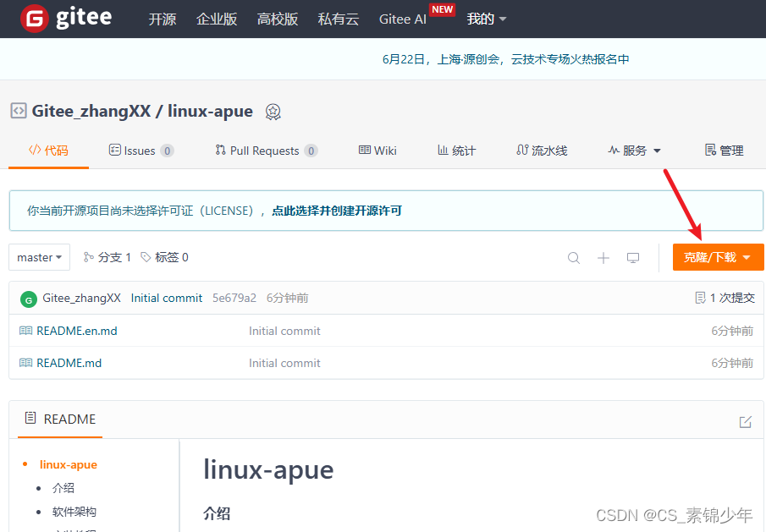Screen dimensions: 766x532
Task: Click the plus icon to add a file
Action: click(603, 258)
